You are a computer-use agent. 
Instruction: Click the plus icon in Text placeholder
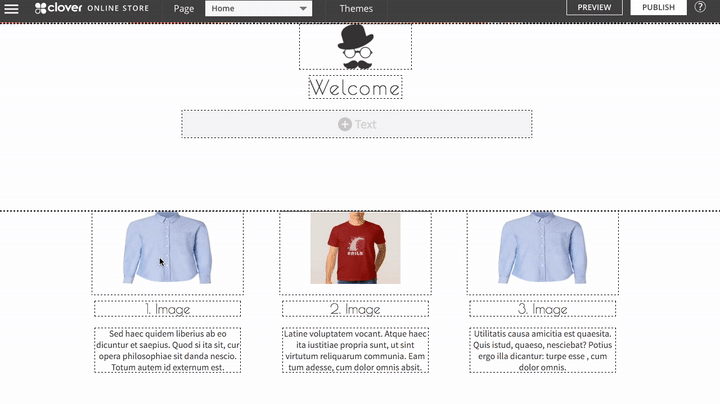(x=344, y=124)
